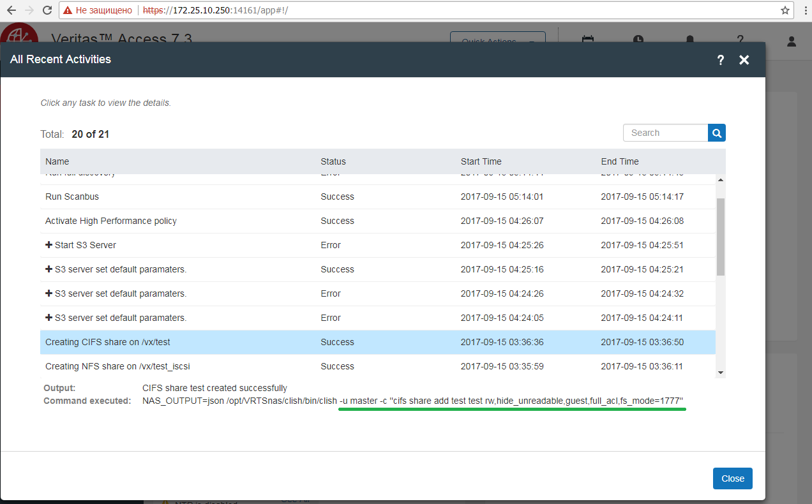
Task: Select Activate High Performance policy task
Action: [x=378, y=221]
